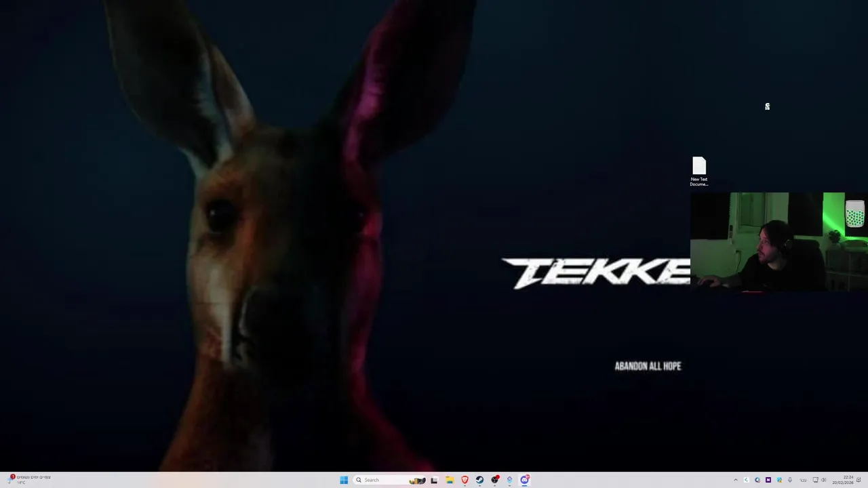Open network settings from the tray
868x488 pixels.
pyautogui.click(x=816, y=480)
